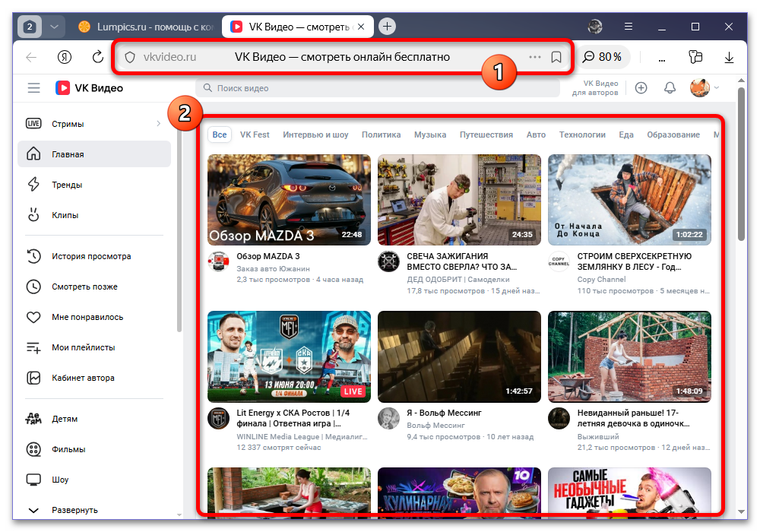Open the ДЕД ОДОБРИТ channel link

pos(458,280)
